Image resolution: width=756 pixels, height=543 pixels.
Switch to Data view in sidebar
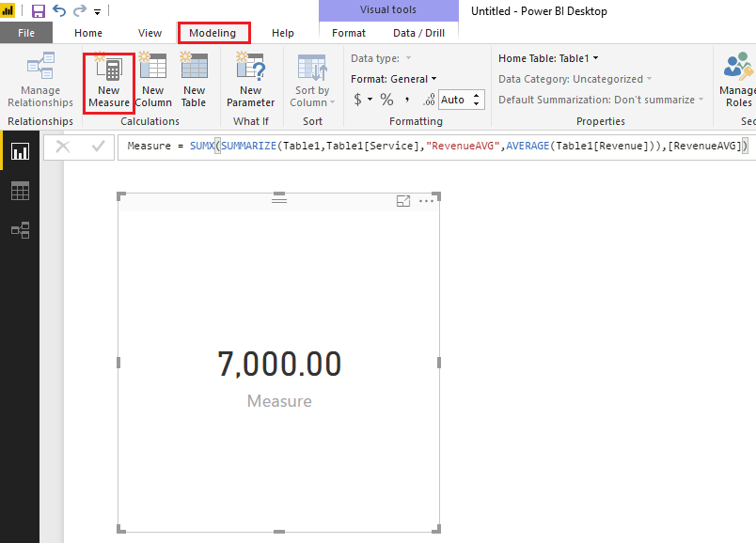click(x=20, y=191)
